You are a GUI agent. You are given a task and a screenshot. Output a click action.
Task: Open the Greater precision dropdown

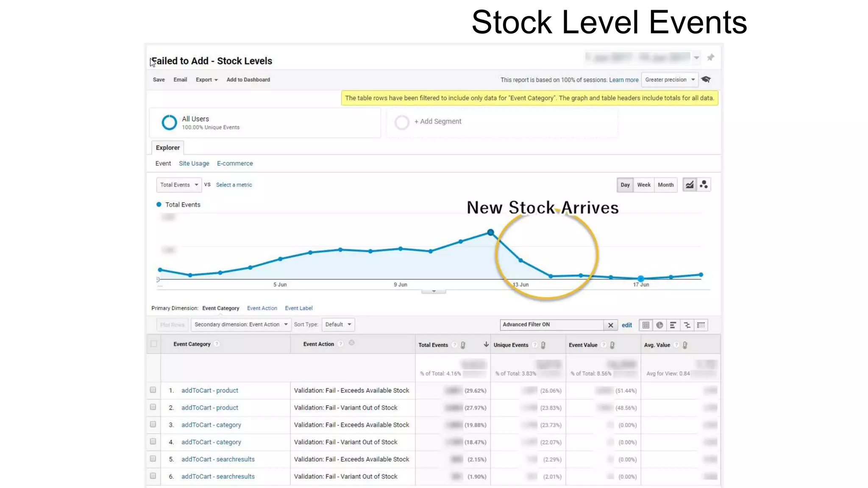pyautogui.click(x=670, y=80)
